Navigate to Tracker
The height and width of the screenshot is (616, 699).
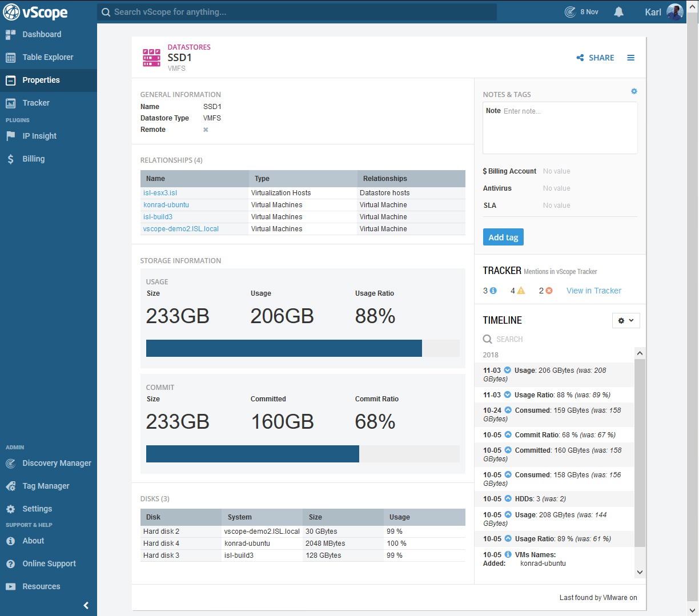point(36,103)
